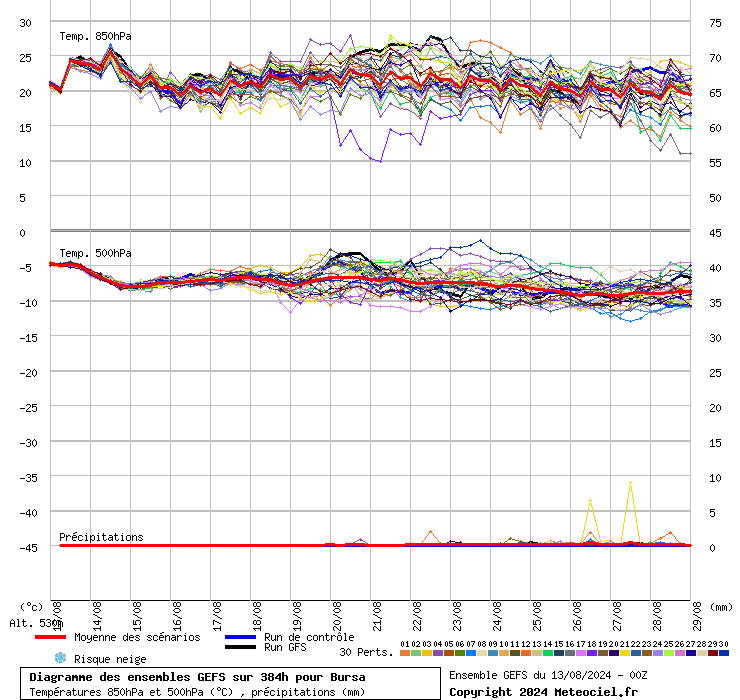
Task: Select perturbation 07 bright blue swatch
Action: click(x=471, y=653)
